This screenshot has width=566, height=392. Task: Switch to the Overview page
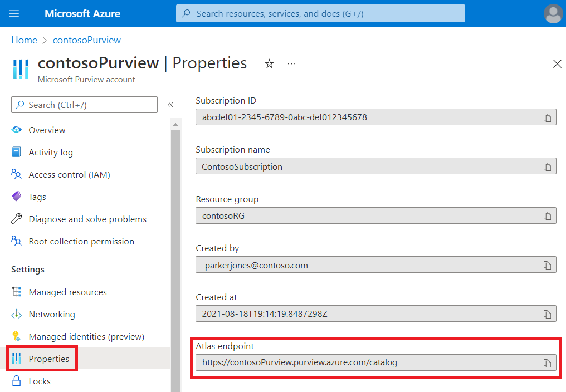pos(47,130)
